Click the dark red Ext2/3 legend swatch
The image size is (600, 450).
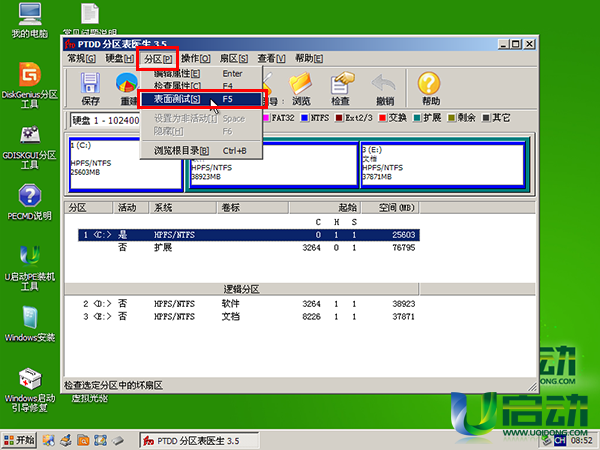(x=339, y=118)
